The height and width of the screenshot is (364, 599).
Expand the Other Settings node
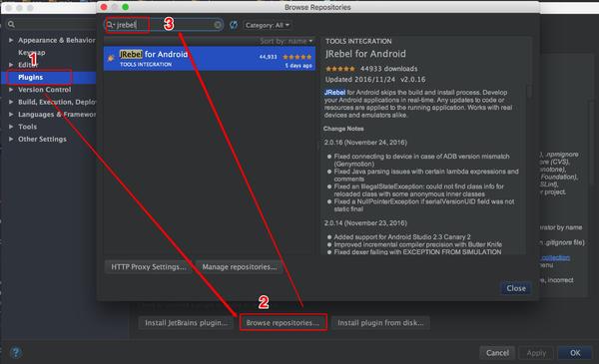[11, 140]
